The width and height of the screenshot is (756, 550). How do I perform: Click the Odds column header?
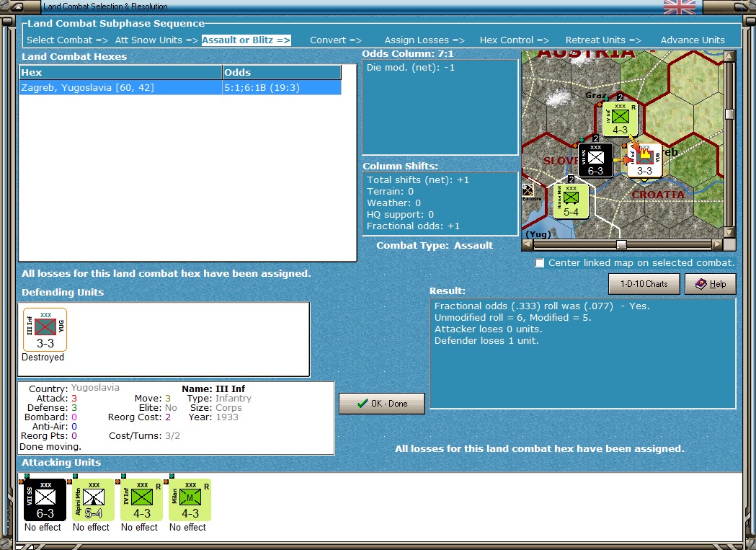pyautogui.click(x=282, y=72)
